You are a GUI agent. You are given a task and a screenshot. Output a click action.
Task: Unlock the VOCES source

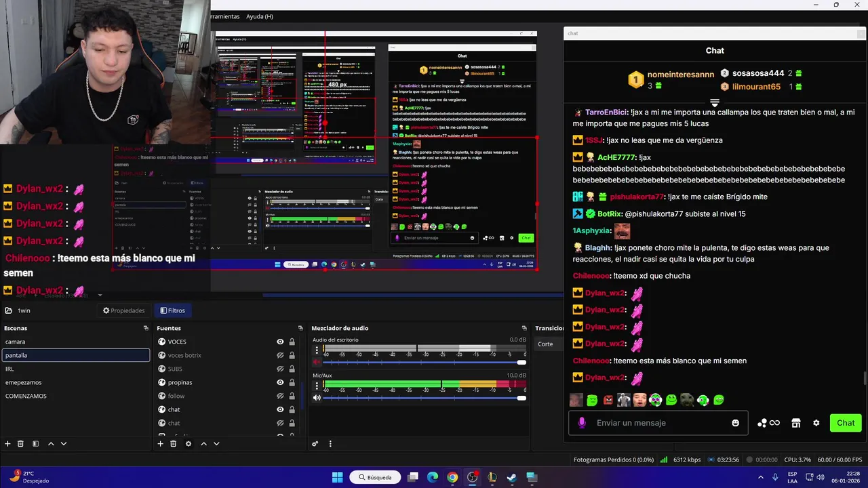pyautogui.click(x=292, y=342)
